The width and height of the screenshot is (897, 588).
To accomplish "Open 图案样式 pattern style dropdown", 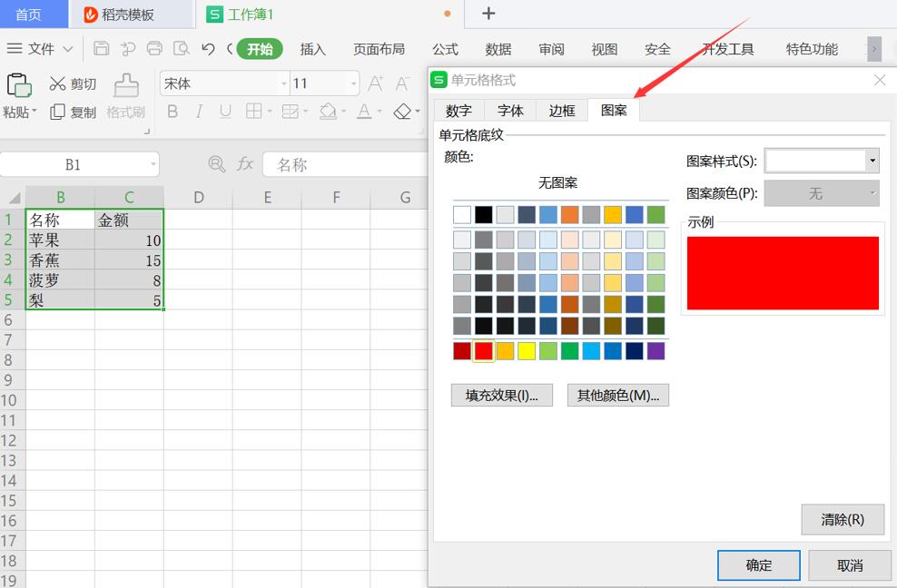I will [x=872, y=161].
